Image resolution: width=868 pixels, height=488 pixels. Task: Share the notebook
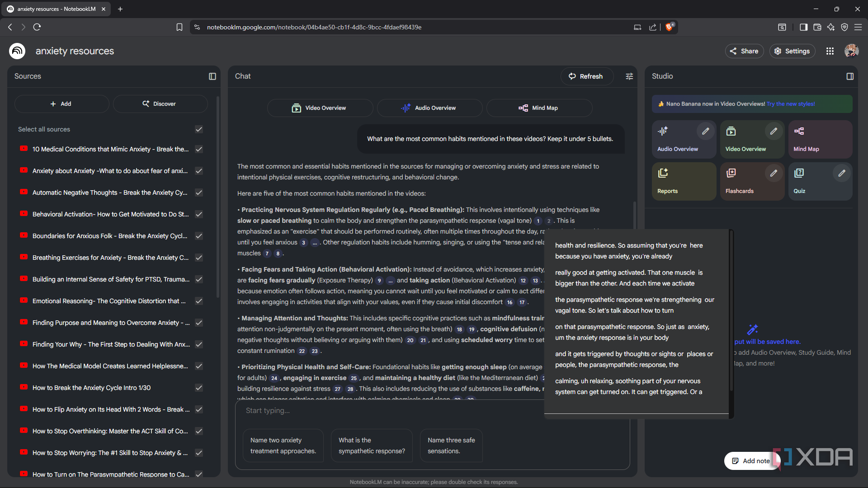[x=744, y=51]
